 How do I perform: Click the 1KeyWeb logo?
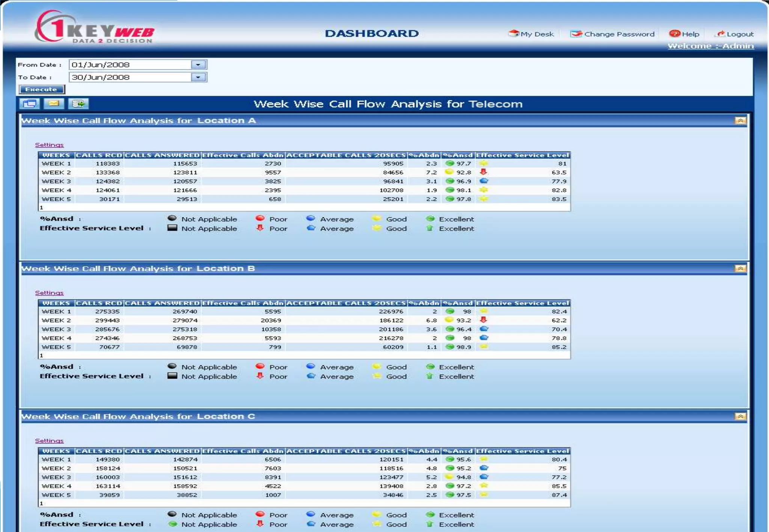point(95,27)
